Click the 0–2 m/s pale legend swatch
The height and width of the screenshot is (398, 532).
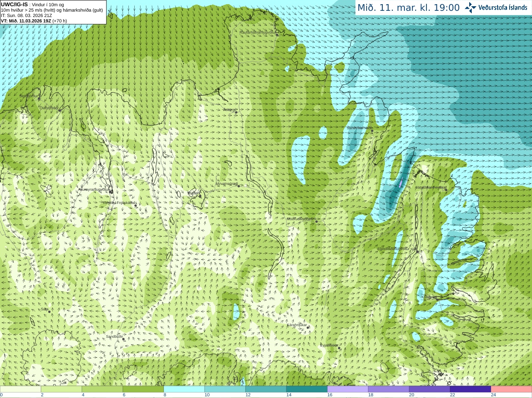point(20,389)
